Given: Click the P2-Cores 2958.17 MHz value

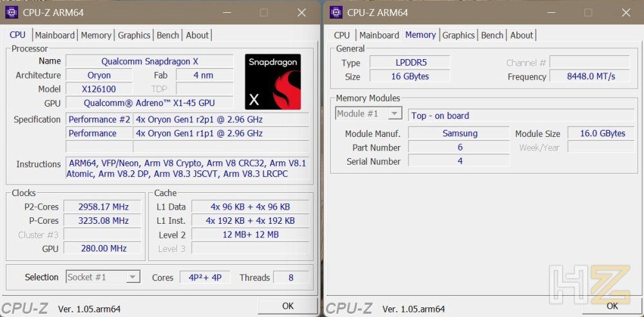Looking at the screenshot, I should [x=103, y=206].
